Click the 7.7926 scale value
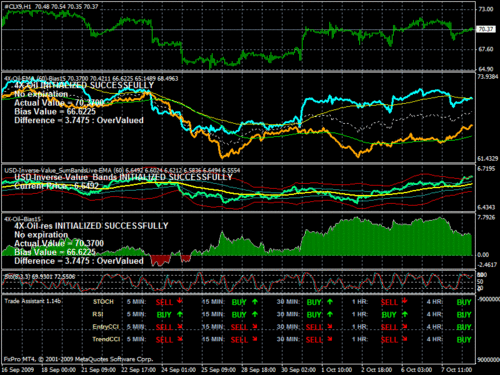The image size is (500, 375). tap(486, 218)
